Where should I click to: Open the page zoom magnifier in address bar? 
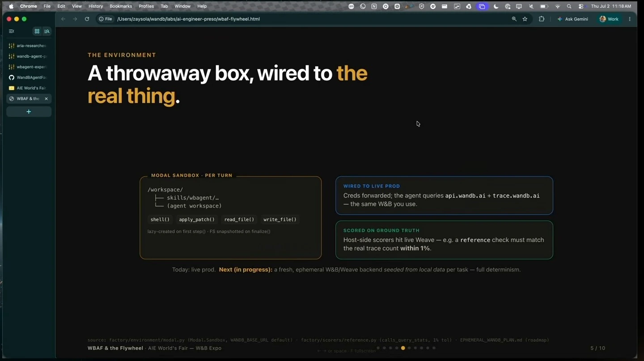coord(514,19)
